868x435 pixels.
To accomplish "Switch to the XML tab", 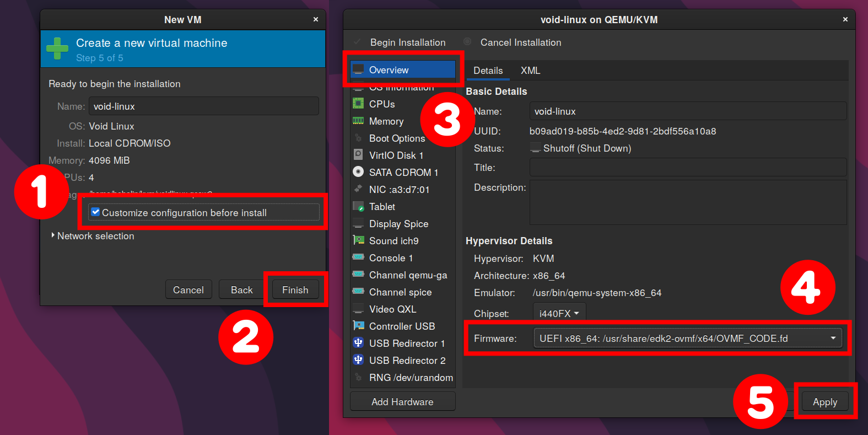I will (x=530, y=71).
